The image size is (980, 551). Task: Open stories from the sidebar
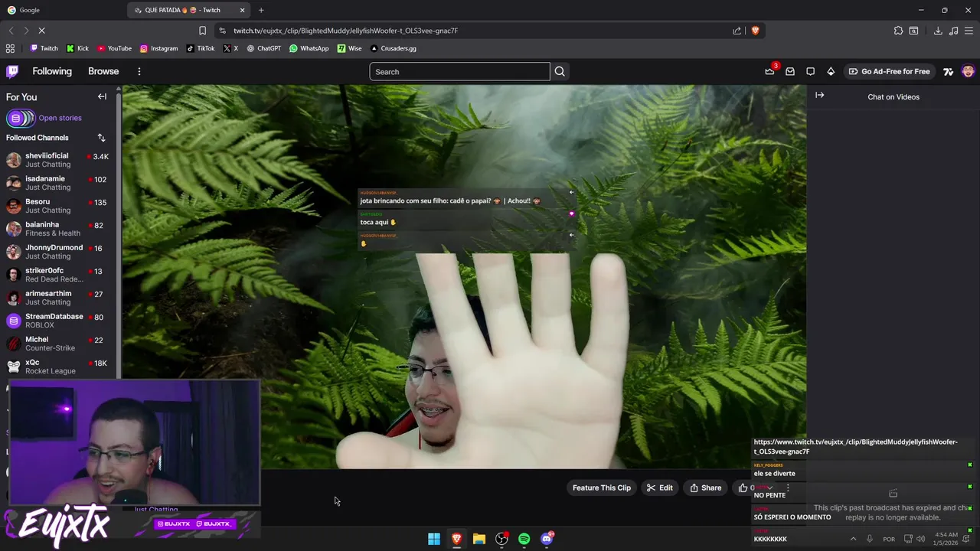click(44, 118)
